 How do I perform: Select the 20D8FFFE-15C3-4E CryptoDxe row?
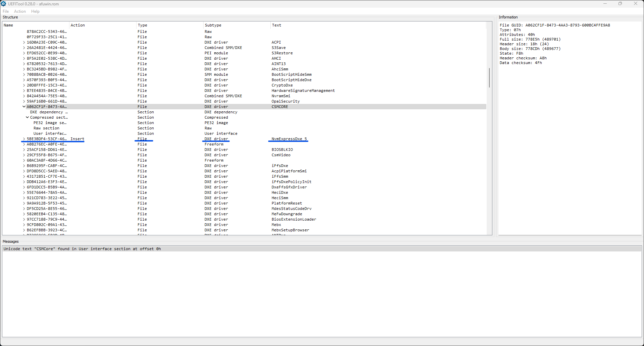pos(244,85)
